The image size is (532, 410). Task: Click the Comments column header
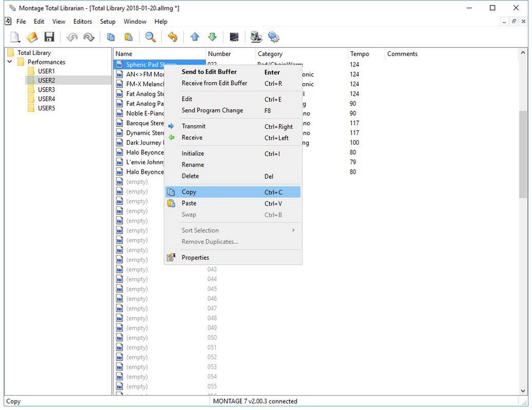tap(403, 54)
